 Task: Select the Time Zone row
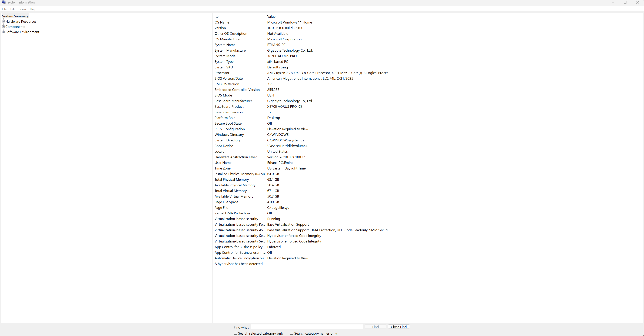click(302, 168)
